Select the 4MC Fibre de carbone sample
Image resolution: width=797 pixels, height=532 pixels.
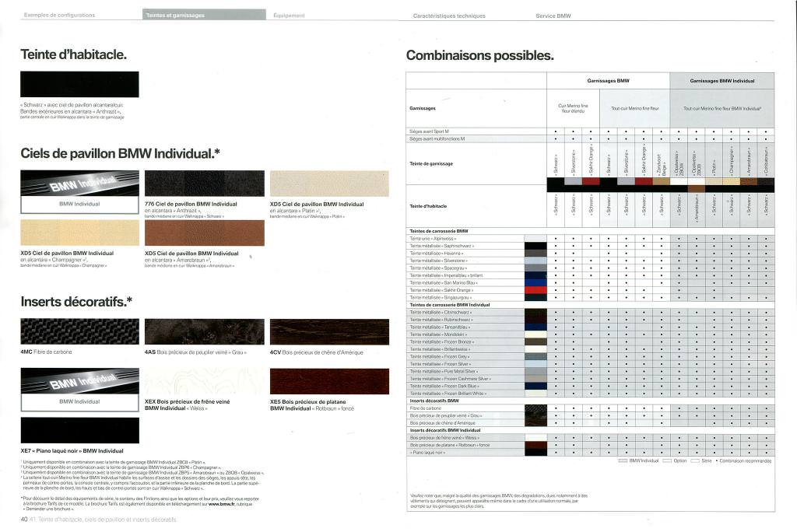[79, 332]
